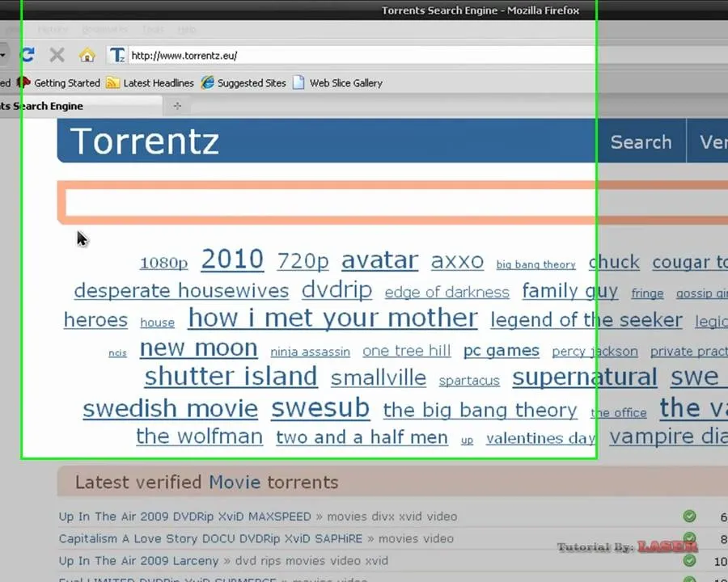Open the ncis tag link

click(x=117, y=353)
